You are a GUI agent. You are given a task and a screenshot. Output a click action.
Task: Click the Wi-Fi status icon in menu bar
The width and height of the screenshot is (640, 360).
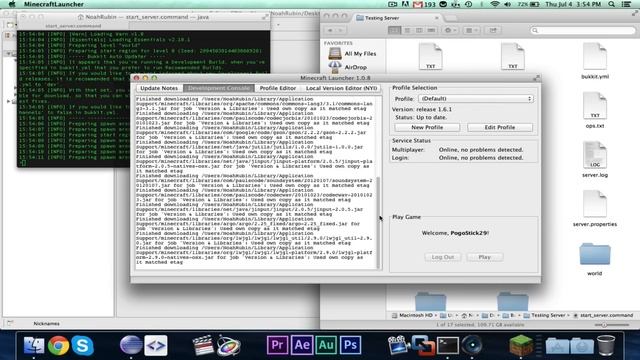pyautogui.click(x=495, y=4)
